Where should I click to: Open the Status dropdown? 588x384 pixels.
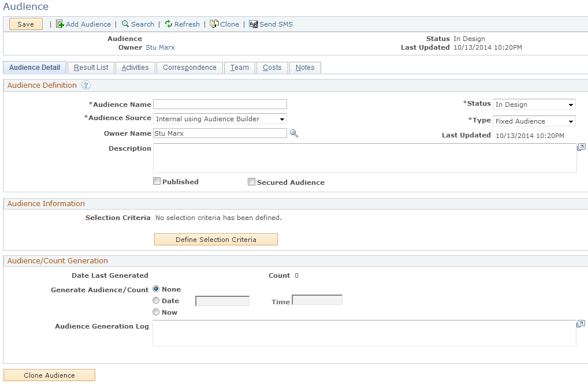pos(534,105)
